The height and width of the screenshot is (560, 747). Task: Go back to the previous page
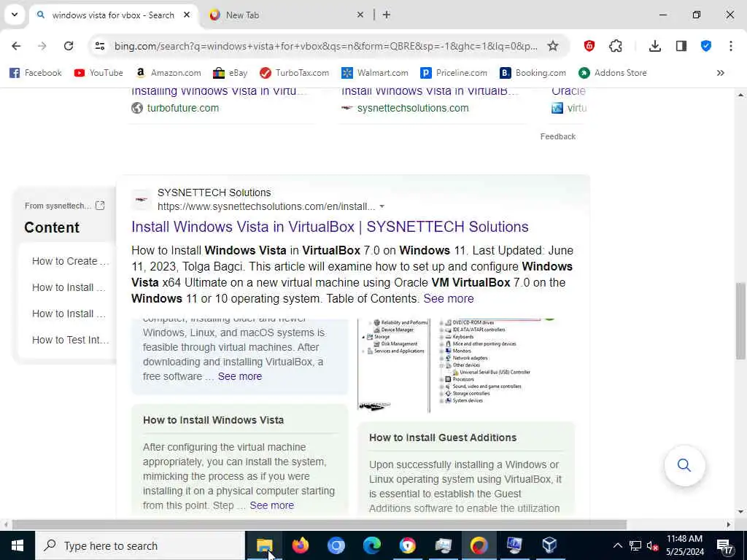[16, 46]
